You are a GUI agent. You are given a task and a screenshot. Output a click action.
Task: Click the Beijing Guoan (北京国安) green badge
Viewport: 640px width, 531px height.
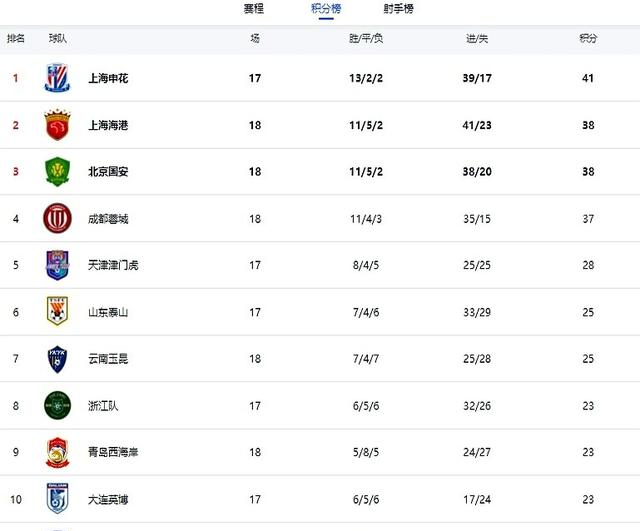coord(57,171)
